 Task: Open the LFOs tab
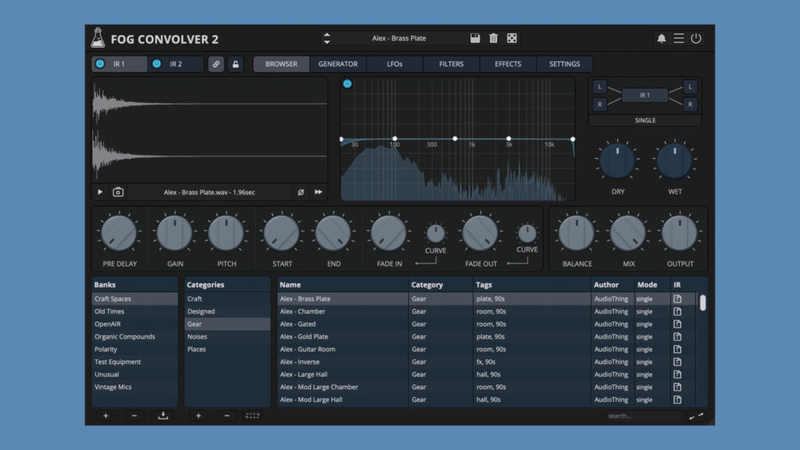[394, 64]
